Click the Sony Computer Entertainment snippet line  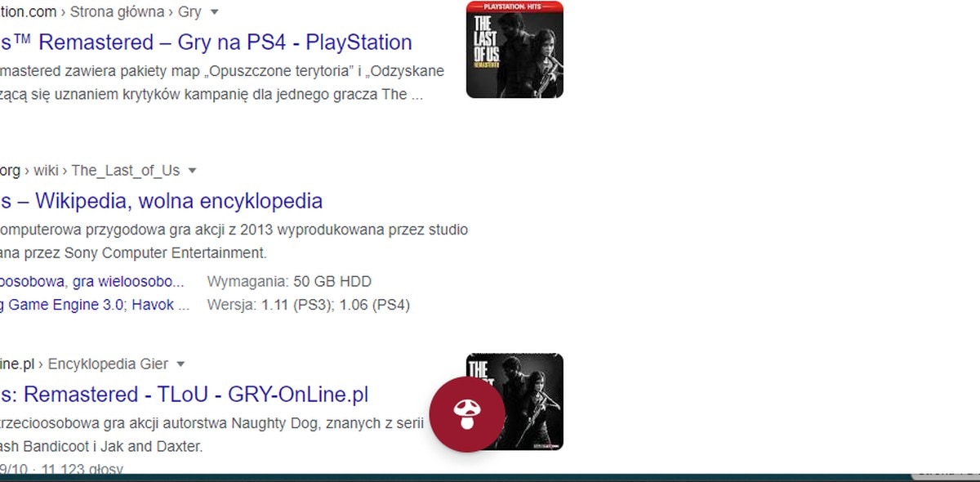(x=134, y=253)
